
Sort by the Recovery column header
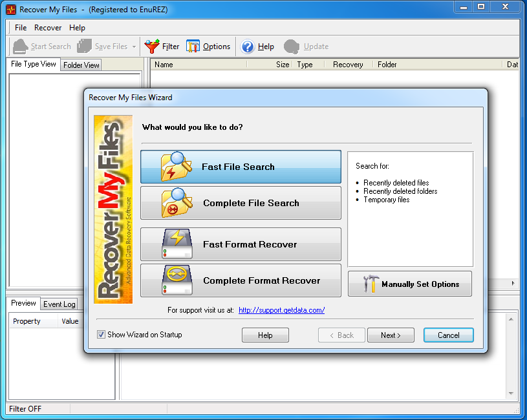pos(349,65)
